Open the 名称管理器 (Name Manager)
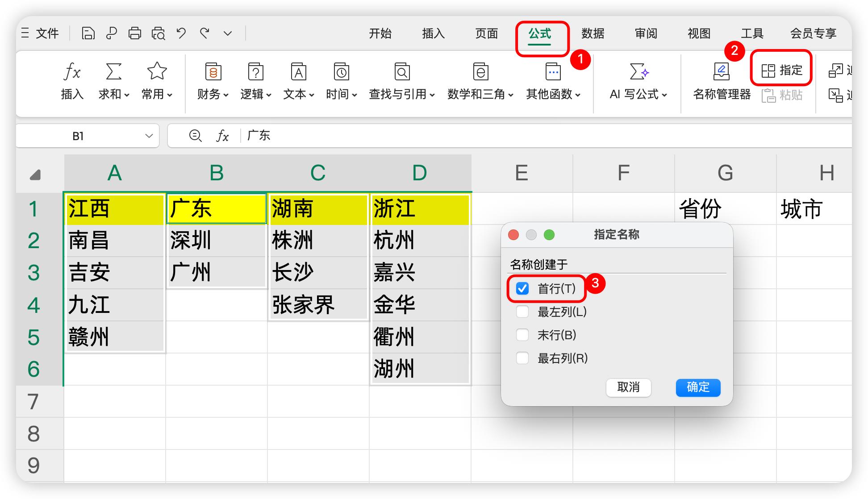Viewport: 868px width, 499px height. (722, 80)
